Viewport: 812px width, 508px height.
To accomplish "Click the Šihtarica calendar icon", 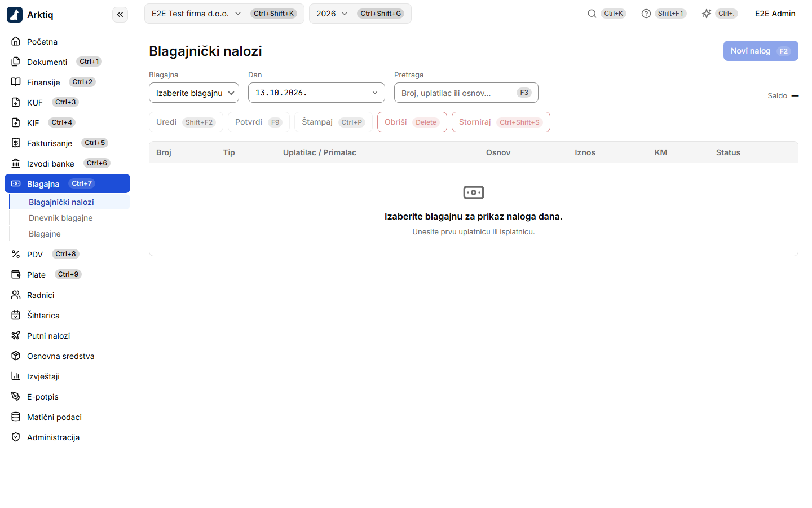I will coord(16,315).
